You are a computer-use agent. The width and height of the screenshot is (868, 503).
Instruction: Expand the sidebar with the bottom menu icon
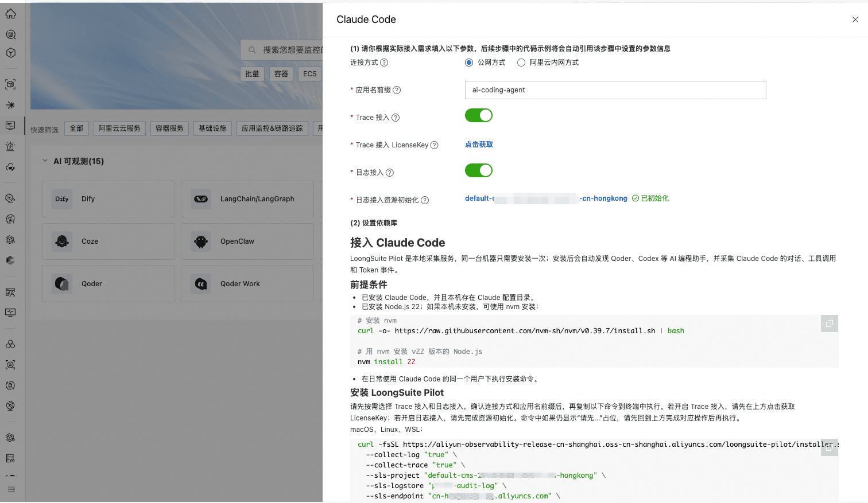point(11,489)
